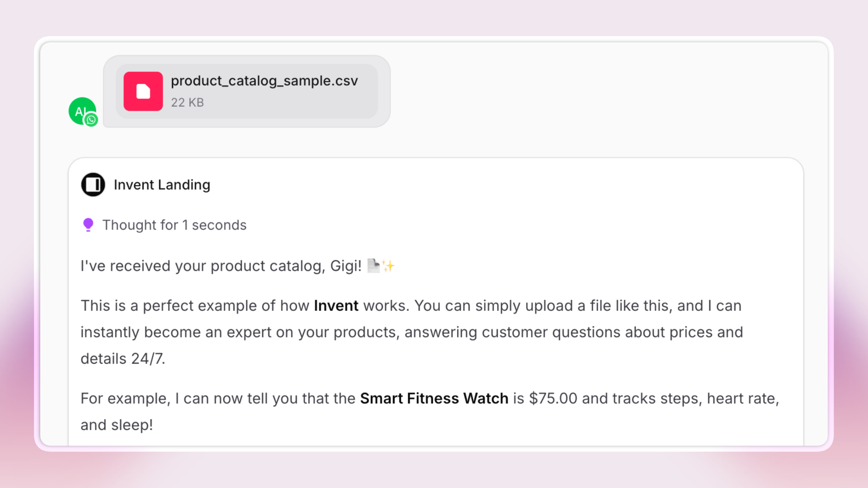Select the green AI avatar badge
Image resolution: width=868 pixels, height=488 pixels.
[x=81, y=109]
